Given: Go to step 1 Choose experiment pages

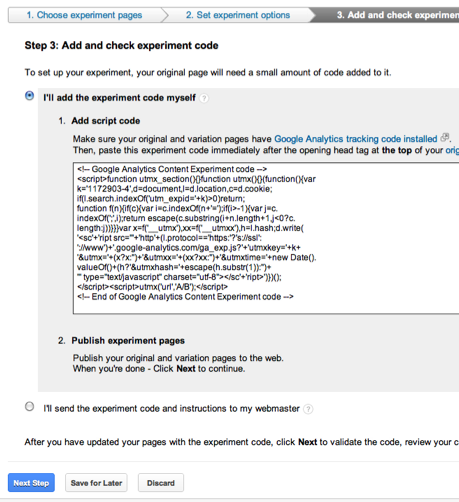Looking at the screenshot, I should pyautogui.click(x=84, y=15).
